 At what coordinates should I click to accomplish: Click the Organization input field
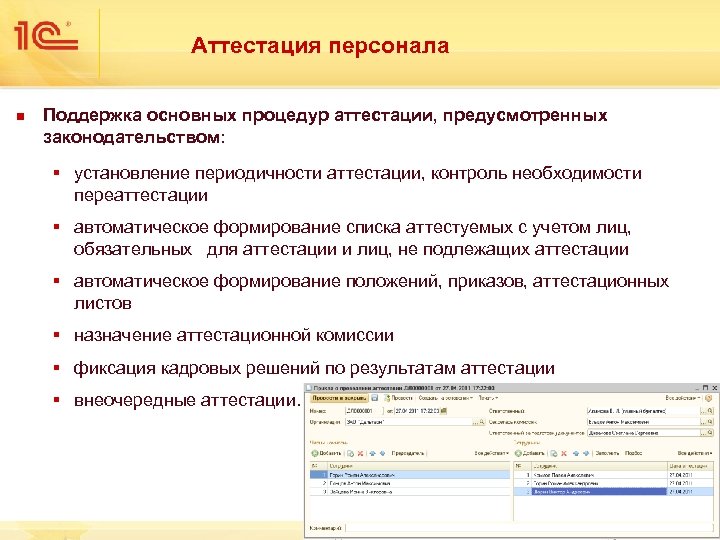coord(409,422)
